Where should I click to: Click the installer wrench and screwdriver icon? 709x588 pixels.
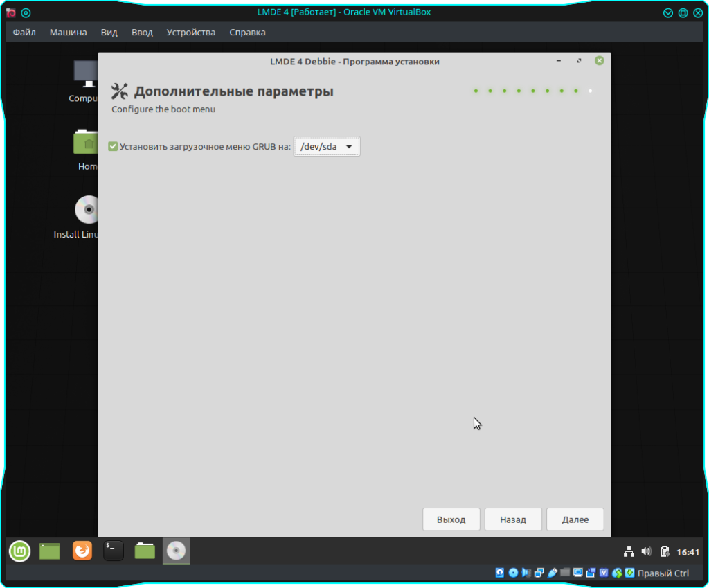pos(120,91)
